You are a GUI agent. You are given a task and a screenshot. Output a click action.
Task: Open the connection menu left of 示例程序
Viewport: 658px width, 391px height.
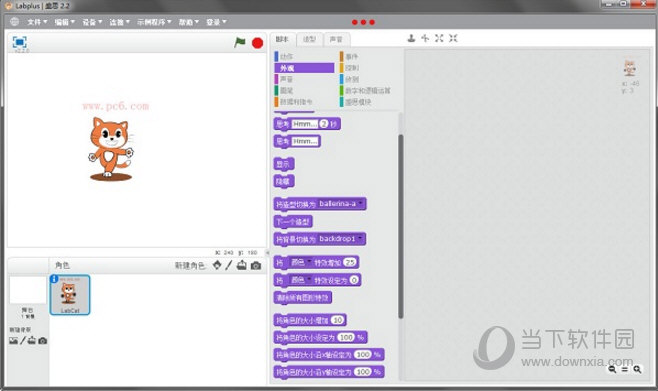point(120,22)
